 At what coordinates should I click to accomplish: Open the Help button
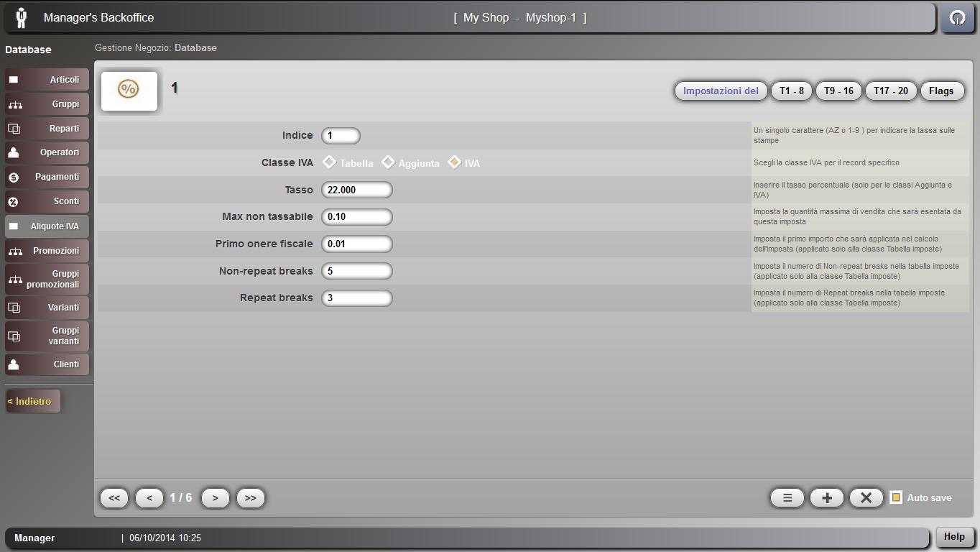[x=954, y=536]
